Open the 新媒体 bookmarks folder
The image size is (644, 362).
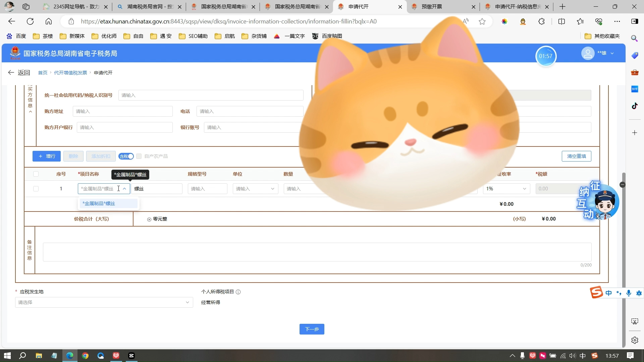[72, 36]
